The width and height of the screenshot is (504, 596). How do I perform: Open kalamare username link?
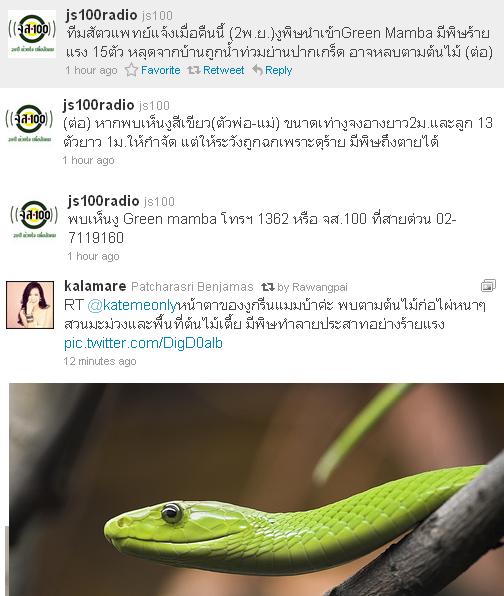click(95, 286)
